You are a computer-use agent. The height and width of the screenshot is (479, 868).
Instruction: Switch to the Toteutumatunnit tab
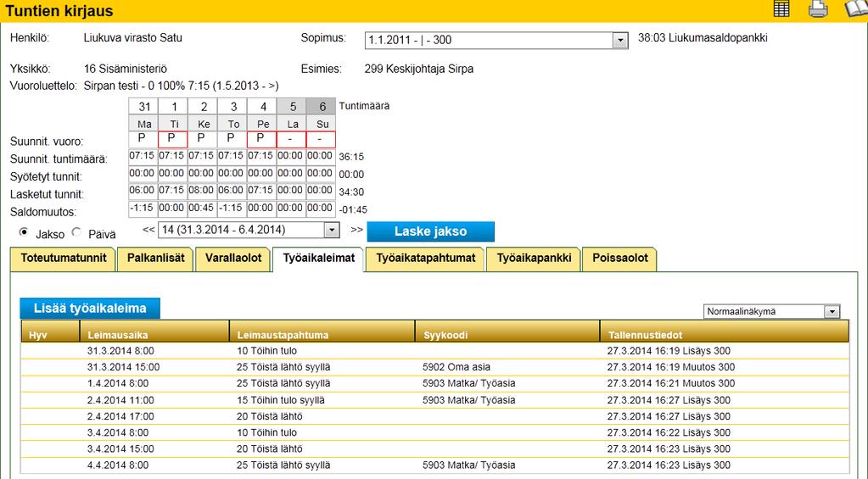(63, 259)
